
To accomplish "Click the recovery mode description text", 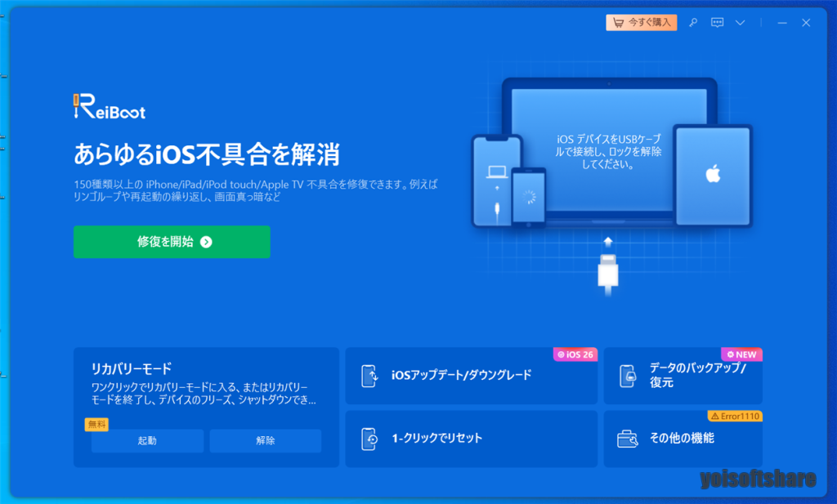I will tap(204, 394).
